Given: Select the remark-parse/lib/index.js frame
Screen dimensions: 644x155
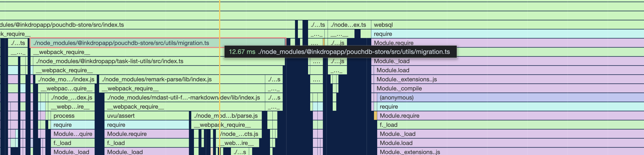Looking at the screenshot, I should coord(157,79).
